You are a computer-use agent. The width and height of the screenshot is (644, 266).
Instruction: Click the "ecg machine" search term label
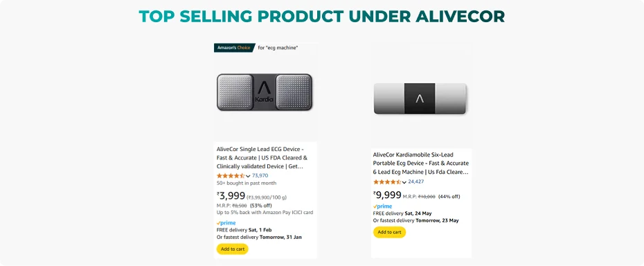[278, 48]
